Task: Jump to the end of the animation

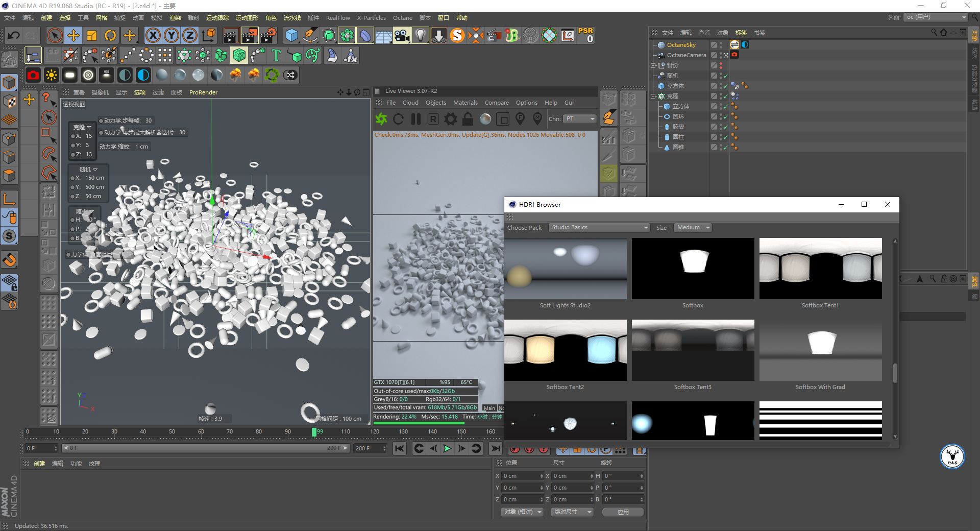Action: pyautogui.click(x=495, y=448)
